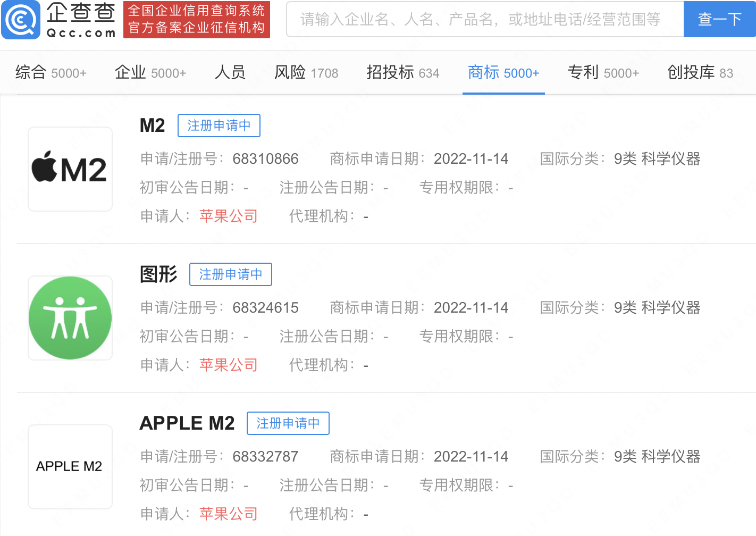Open 苹果公司 applicant link in APPLE M2 entry
Image resolution: width=756 pixels, height=536 pixels.
pos(229,514)
